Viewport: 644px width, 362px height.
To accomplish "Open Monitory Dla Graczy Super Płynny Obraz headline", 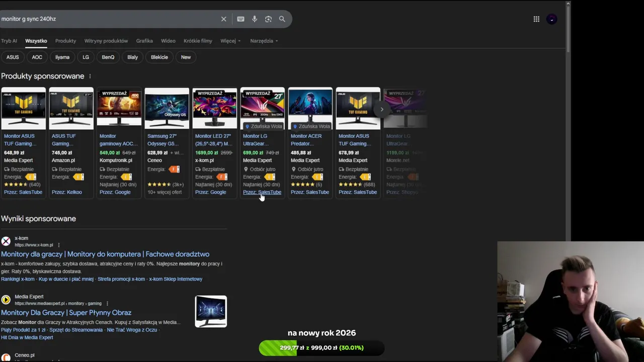I will 66,313.
